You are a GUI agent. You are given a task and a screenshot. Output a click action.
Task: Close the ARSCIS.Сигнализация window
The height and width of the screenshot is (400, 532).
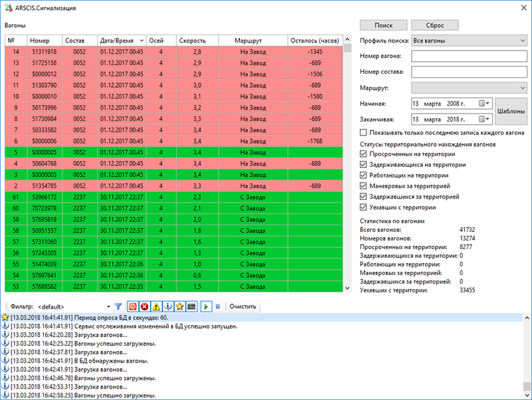[523, 7]
